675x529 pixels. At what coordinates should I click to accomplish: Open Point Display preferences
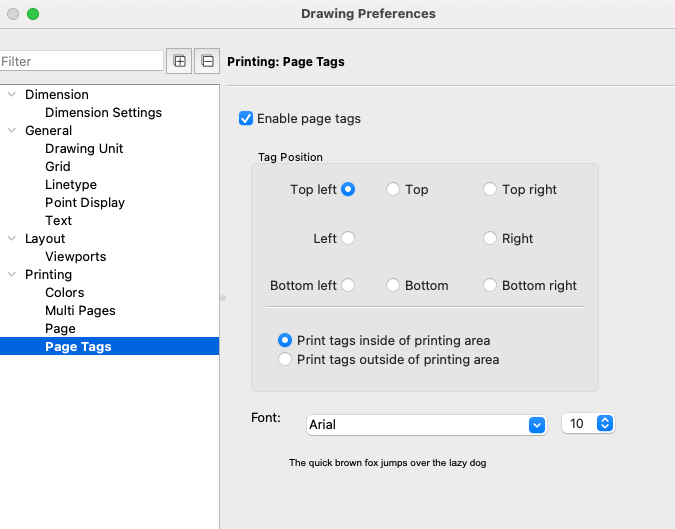(85, 202)
